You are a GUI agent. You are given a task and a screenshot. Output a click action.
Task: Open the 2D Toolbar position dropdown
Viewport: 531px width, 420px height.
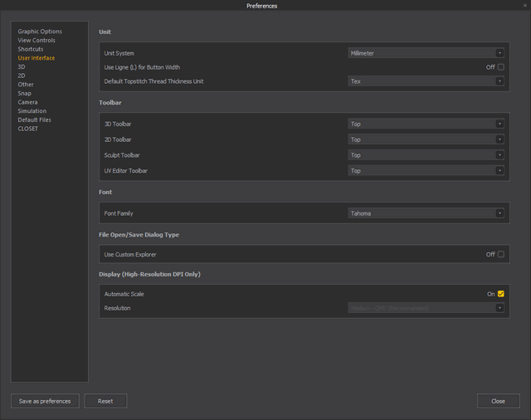[426, 139]
